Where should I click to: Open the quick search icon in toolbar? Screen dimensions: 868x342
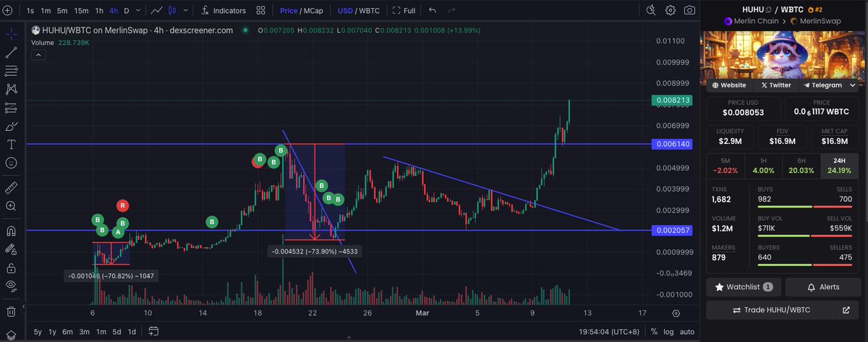(x=651, y=10)
